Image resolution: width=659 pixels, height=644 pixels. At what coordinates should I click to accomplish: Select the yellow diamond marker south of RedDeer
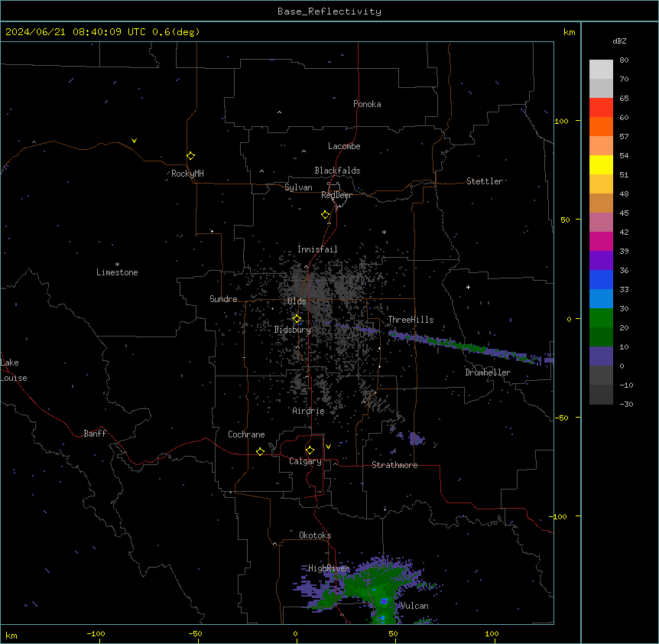click(x=326, y=215)
